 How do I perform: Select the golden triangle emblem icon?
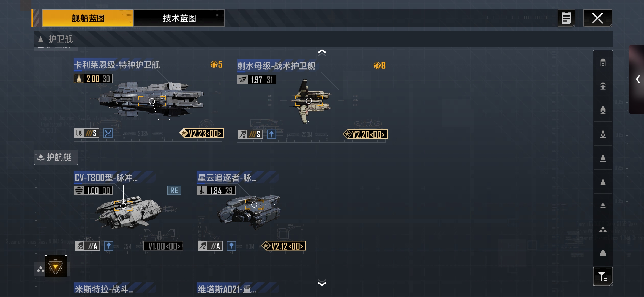point(56,266)
